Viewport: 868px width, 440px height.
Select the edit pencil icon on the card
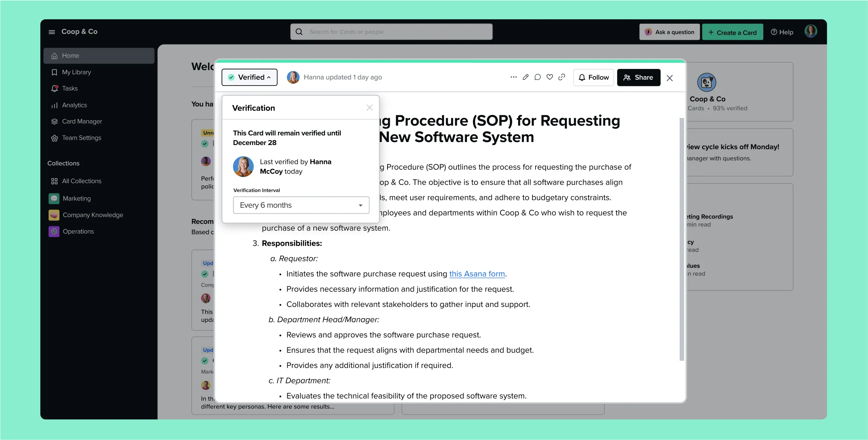point(526,77)
